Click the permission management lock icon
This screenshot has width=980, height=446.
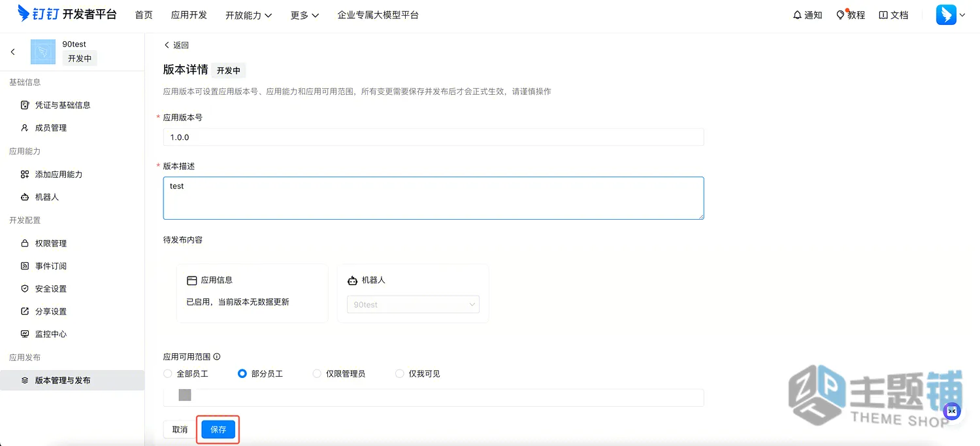point(25,244)
